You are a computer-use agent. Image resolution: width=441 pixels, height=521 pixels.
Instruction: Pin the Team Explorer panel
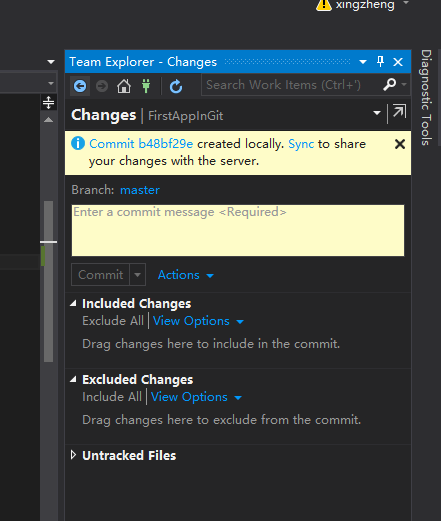pyautogui.click(x=380, y=62)
